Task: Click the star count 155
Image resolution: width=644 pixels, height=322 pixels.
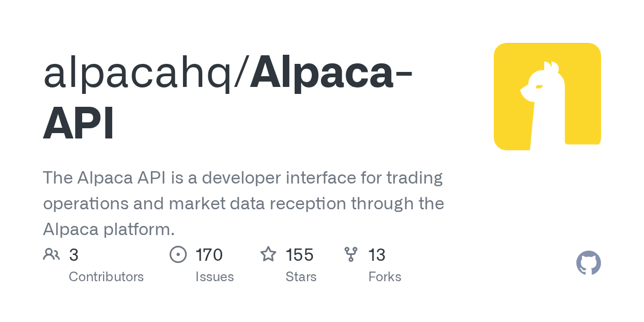Action: pos(299,255)
